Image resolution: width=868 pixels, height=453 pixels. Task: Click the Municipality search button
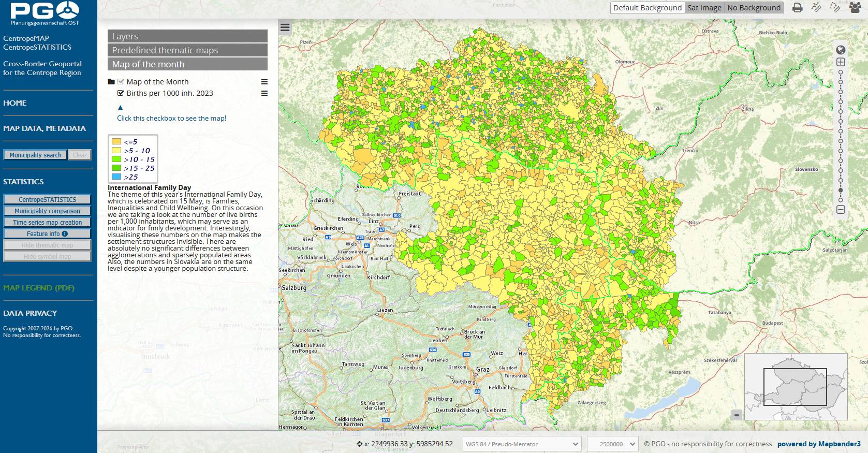coord(35,155)
